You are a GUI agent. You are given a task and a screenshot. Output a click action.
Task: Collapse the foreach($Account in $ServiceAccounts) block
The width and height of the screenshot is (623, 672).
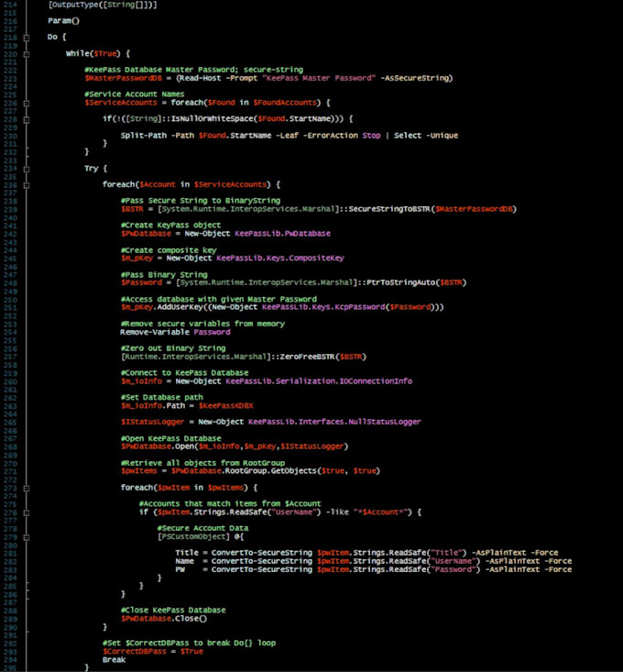27,185
